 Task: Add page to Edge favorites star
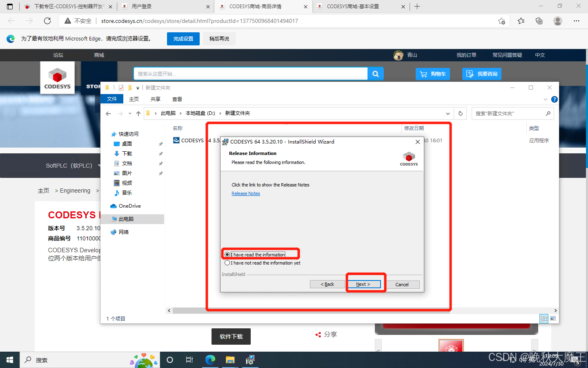coord(501,21)
